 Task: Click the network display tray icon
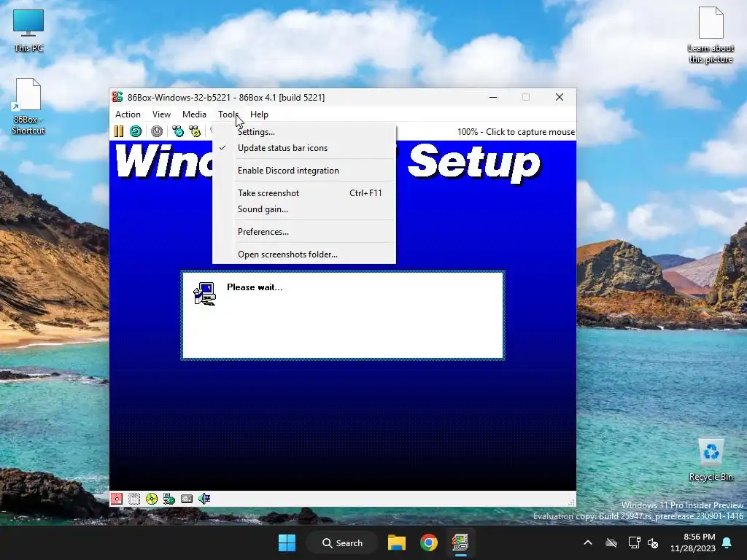coord(634,542)
